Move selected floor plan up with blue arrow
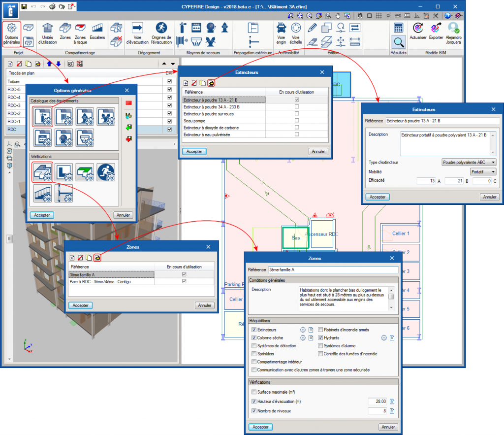This screenshot has width=504, height=435. 49,64
